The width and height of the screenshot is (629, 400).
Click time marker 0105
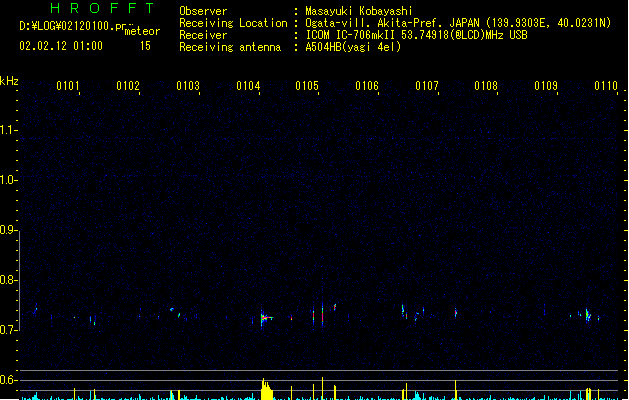point(307,85)
